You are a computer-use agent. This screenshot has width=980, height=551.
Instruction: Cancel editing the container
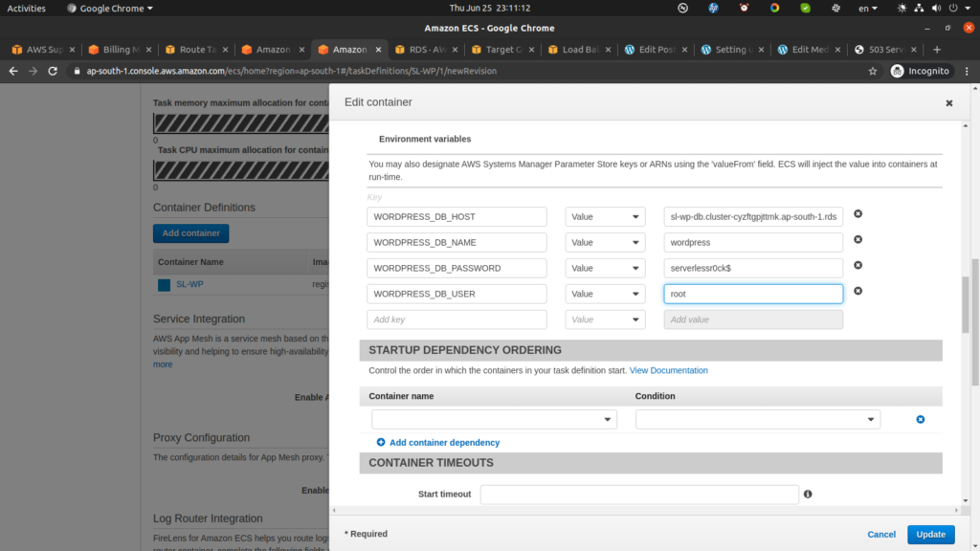(881, 534)
